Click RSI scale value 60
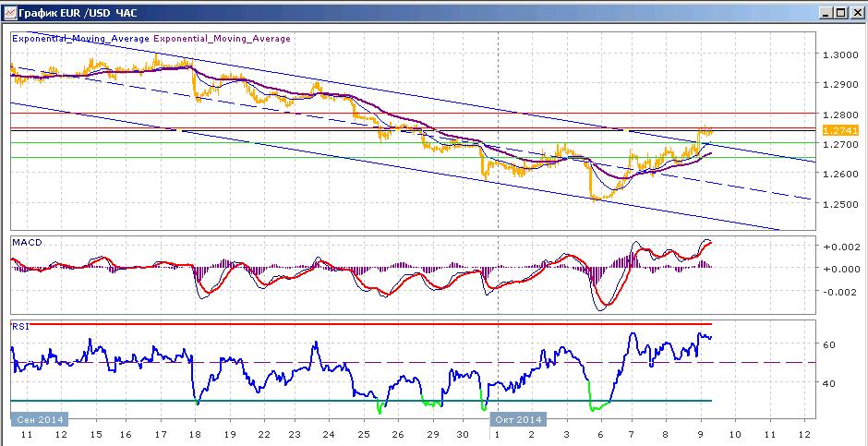 point(829,344)
